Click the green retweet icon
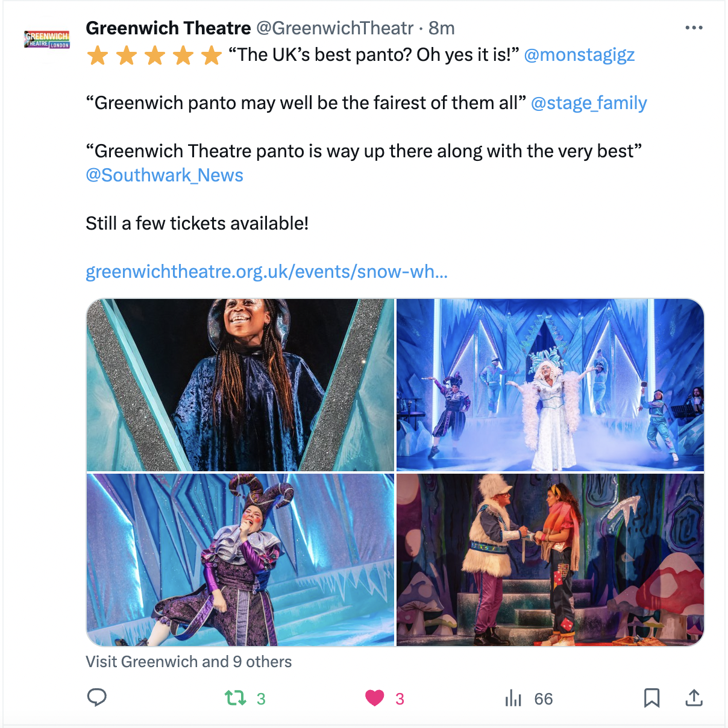This screenshot has height=728, width=728. point(235,698)
